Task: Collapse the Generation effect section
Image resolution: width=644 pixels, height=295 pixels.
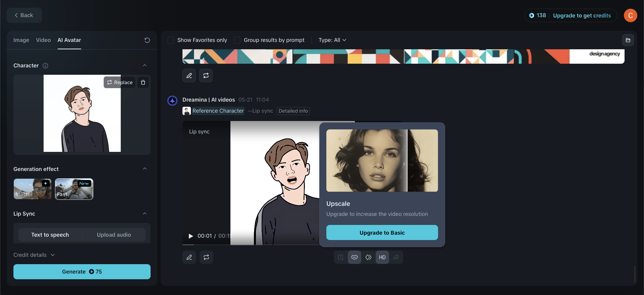Action: point(145,169)
